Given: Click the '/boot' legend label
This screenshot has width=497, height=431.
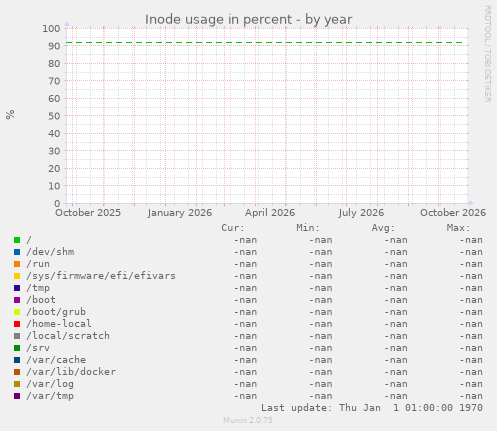Looking at the screenshot, I should [41, 300].
